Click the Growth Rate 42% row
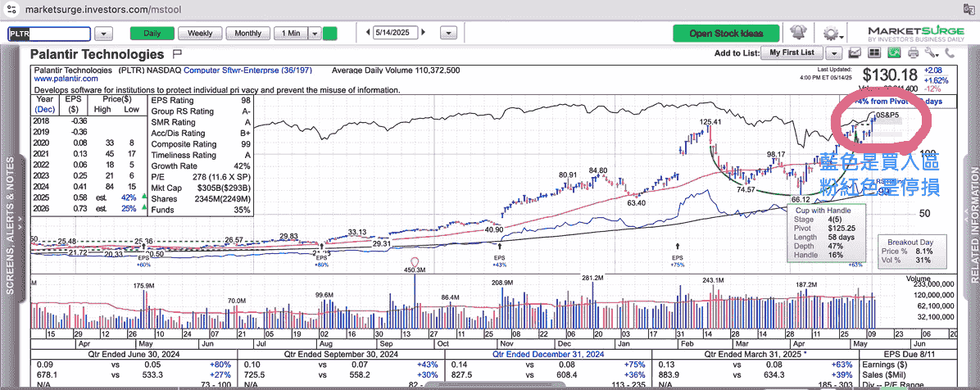 201,166
